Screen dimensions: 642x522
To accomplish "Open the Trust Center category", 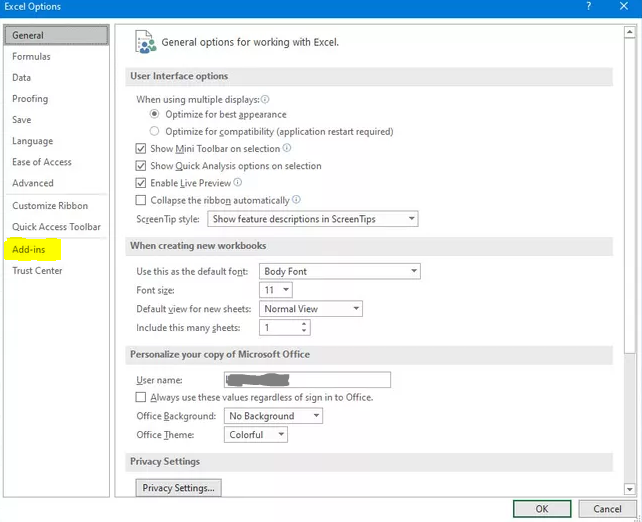I will 57,271.
